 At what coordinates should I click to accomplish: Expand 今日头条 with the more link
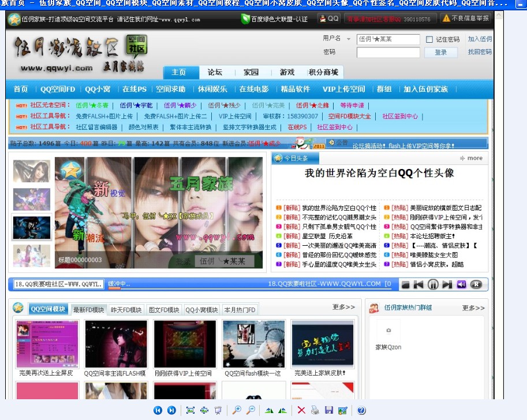(x=471, y=158)
